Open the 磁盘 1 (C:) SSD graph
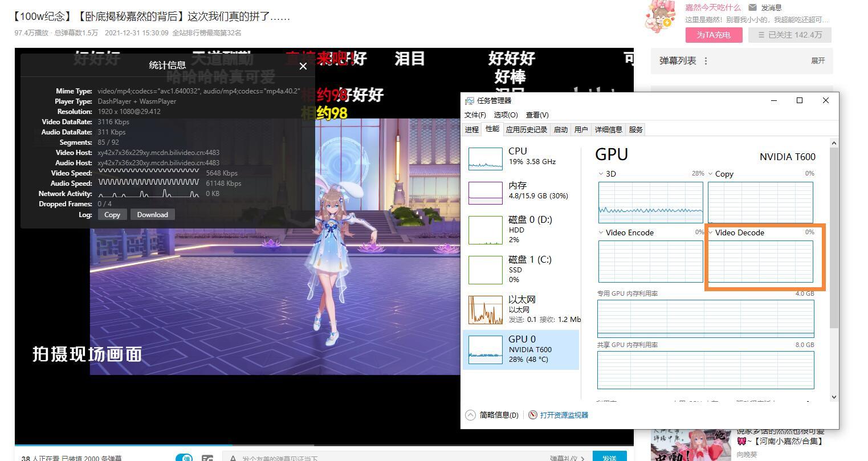 coord(485,270)
